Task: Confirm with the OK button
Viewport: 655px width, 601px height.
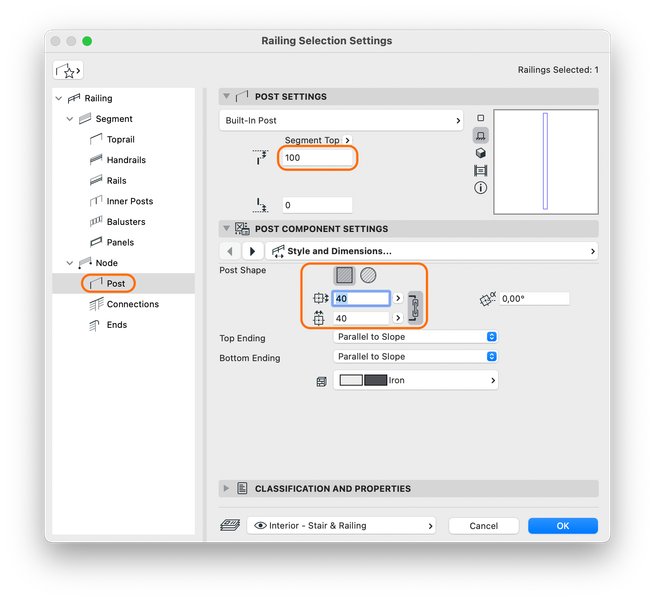Action: click(563, 525)
